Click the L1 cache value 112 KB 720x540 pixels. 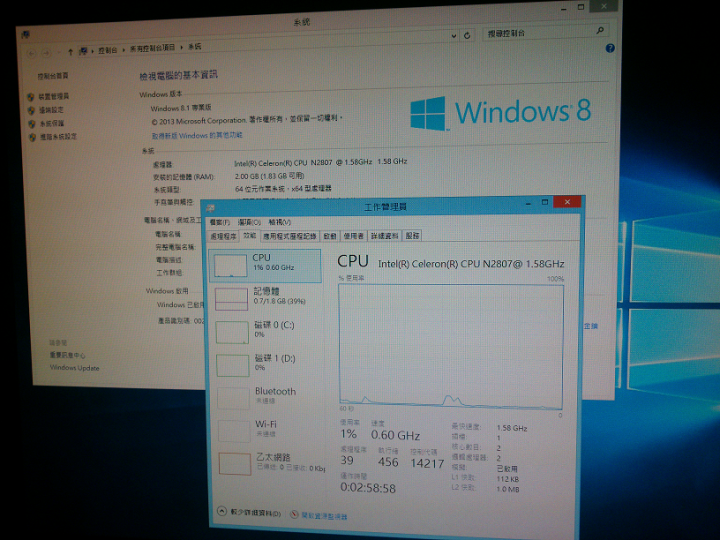point(507,479)
